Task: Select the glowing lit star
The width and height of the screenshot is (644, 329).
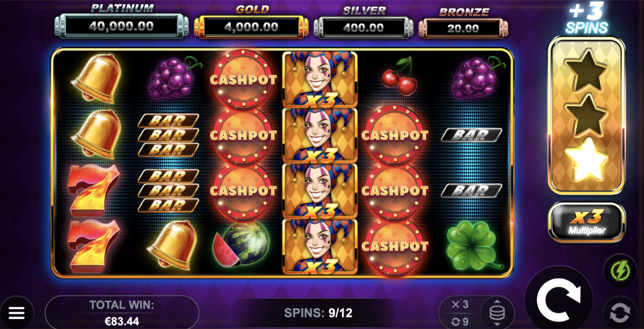Action: tap(586, 160)
